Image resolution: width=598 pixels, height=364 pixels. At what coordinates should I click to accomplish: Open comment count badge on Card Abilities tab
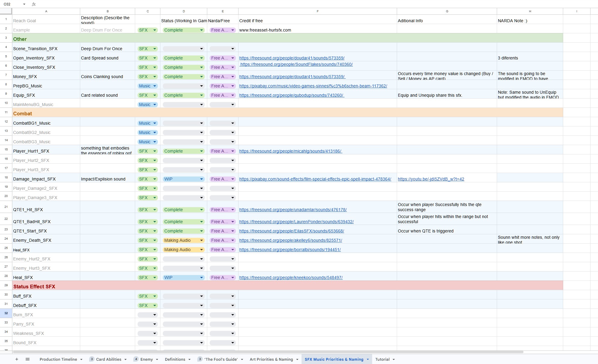pos(92,359)
